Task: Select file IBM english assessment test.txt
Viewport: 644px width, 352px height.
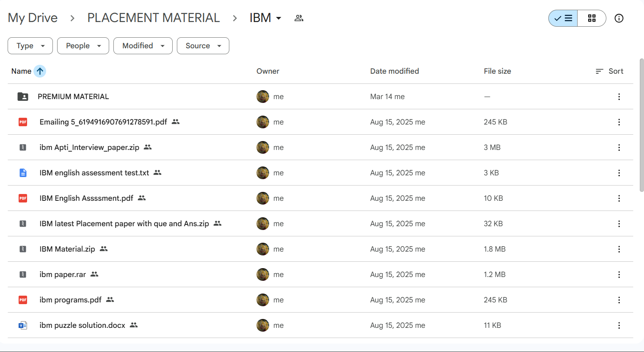Action: (x=94, y=173)
